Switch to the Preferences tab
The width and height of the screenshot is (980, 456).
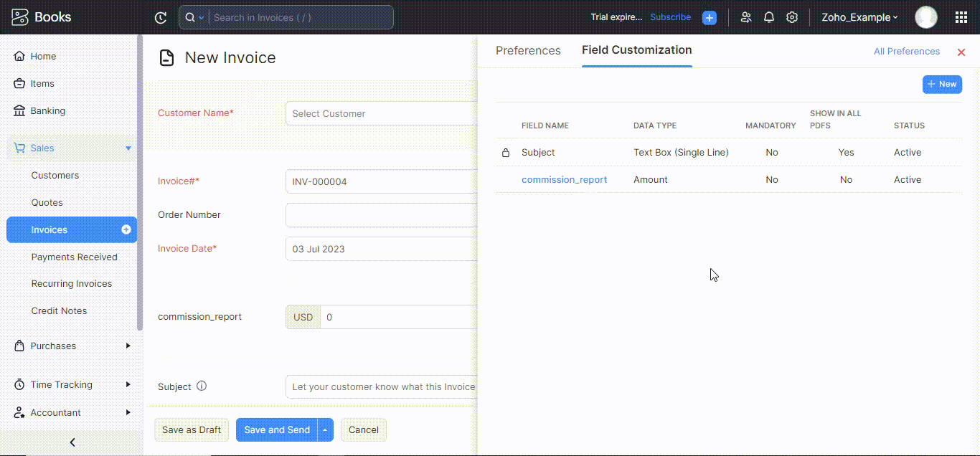click(x=528, y=50)
